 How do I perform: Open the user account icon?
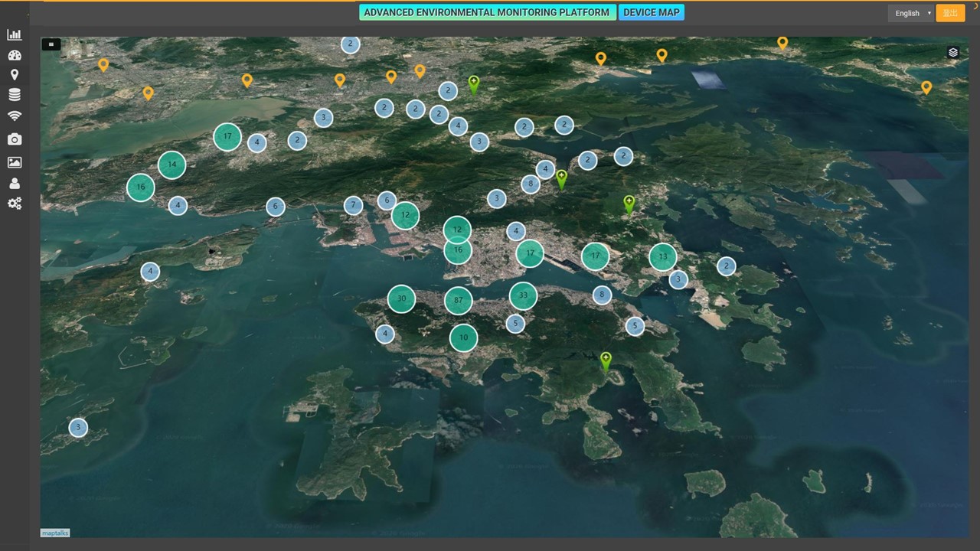point(15,183)
